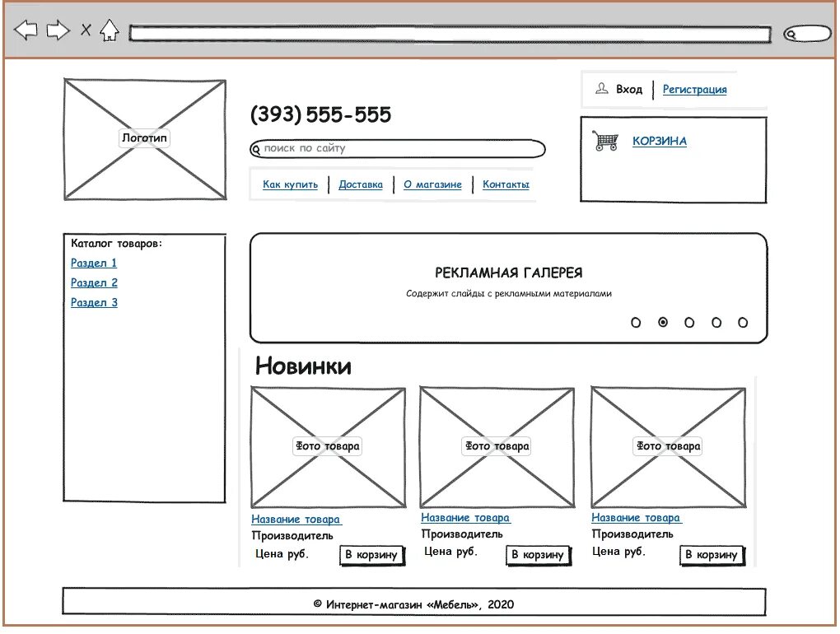Open the Контакты menu item
The height and width of the screenshot is (634, 840).
506,184
